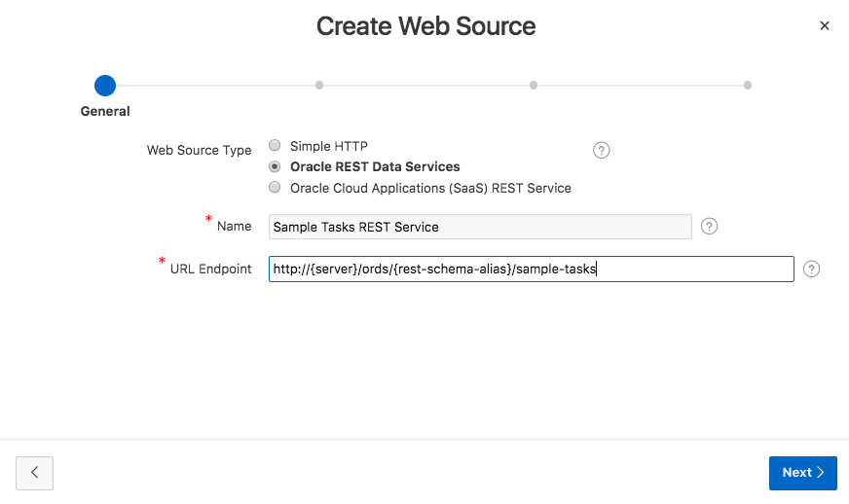The width and height of the screenshot is (849, 504).
Task: Click the URL Endpoint field label
Action: (x=210, y=269)
